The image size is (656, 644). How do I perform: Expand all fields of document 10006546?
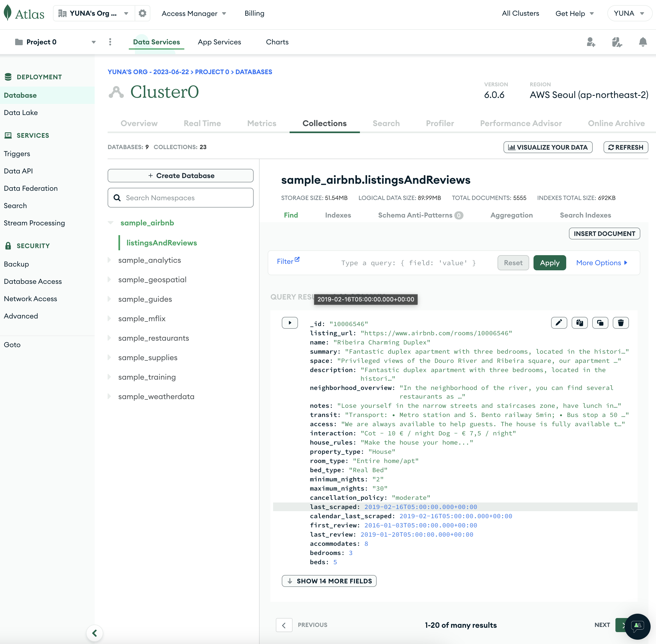pyautogui.click(x=290, y=323)
